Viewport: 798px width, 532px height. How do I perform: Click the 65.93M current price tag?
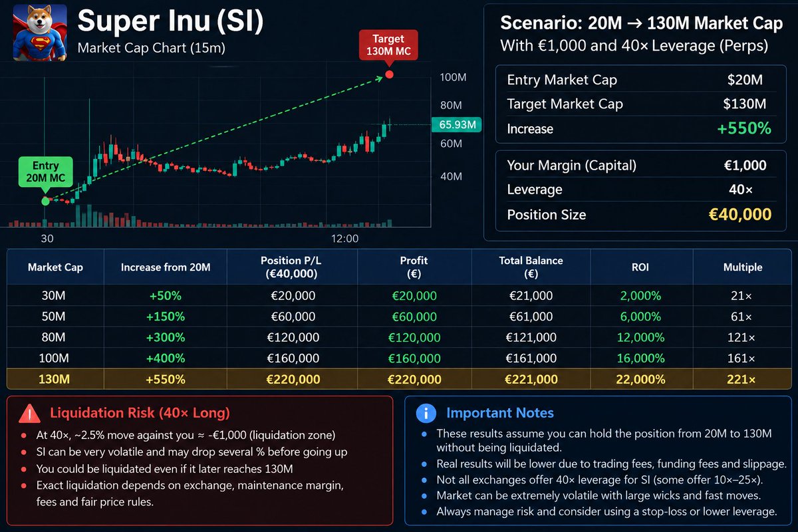point(456,124)
